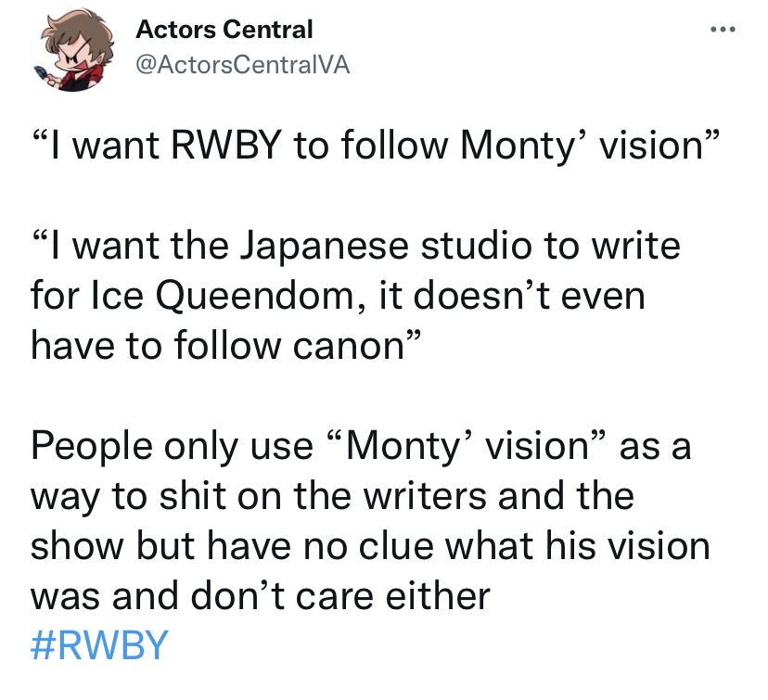Visit the @ActorsCentralVA handle

coord(242,65)
